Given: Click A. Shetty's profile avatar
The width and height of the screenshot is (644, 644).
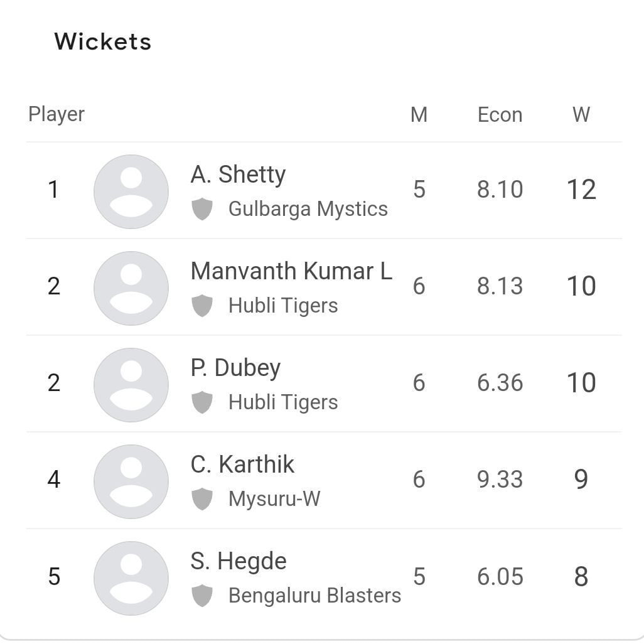Looking at the screenshot, I should point(131,191).
